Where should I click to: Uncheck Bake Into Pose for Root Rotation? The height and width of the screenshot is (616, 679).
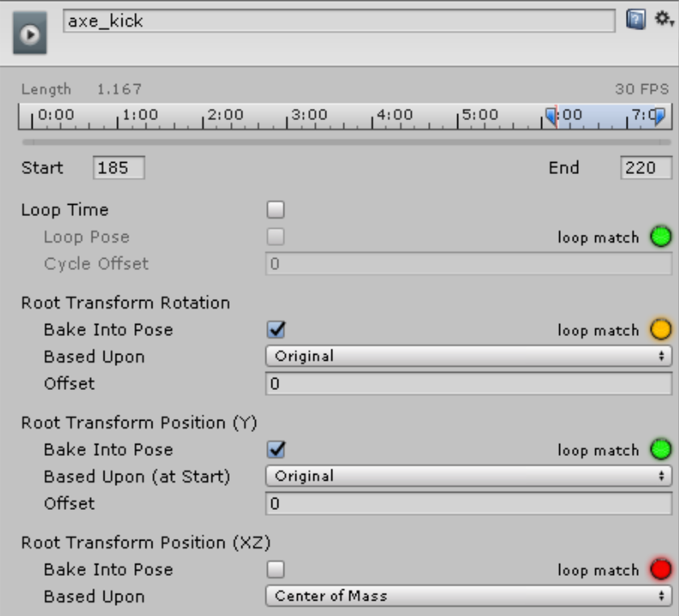coord(276,330)
